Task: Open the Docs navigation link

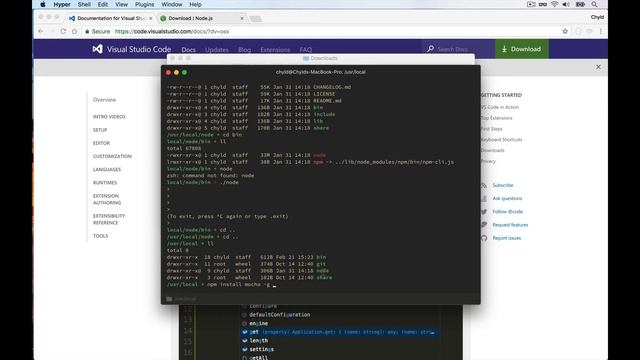Action: (x=189, y=50)
